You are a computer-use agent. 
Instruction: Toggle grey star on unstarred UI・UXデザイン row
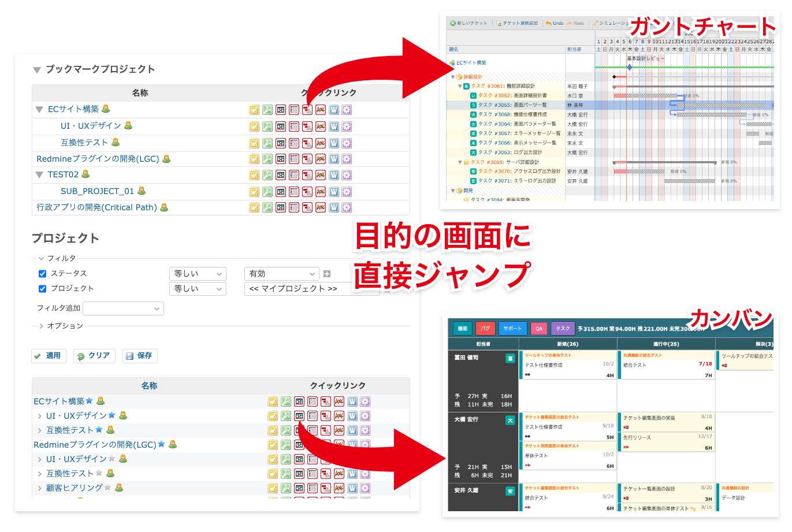(111, 459)
